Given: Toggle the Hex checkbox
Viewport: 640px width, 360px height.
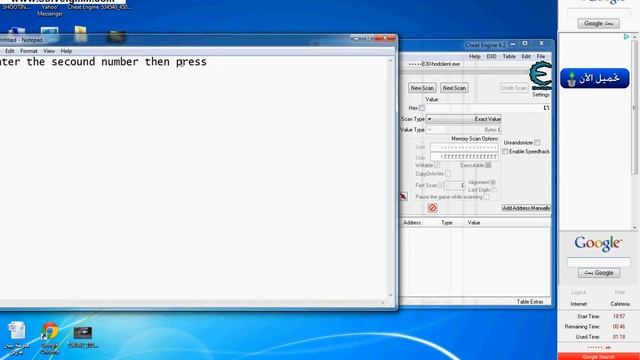Looking at the screenshot, I should pos(422,108).
